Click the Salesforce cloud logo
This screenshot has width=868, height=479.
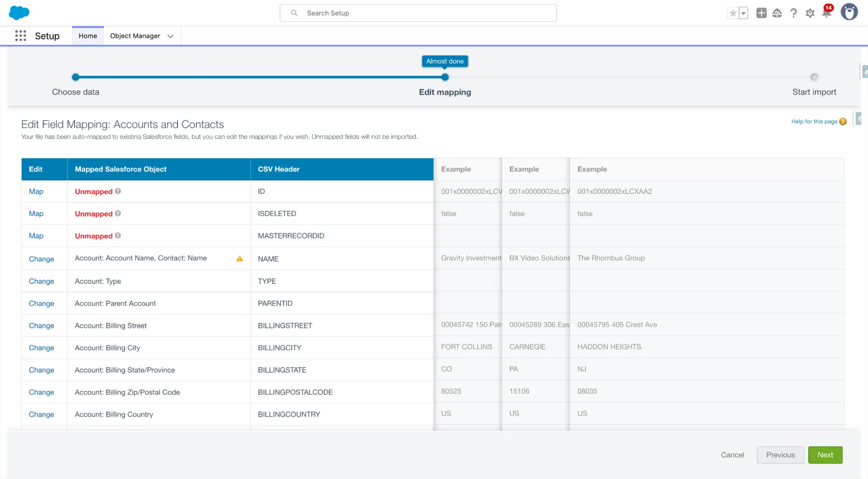19,13
